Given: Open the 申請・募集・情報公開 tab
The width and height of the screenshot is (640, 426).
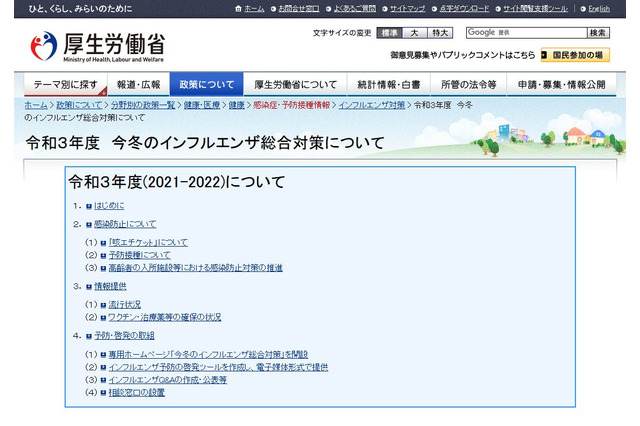Looking at the screenshot, I should point(561,84).
